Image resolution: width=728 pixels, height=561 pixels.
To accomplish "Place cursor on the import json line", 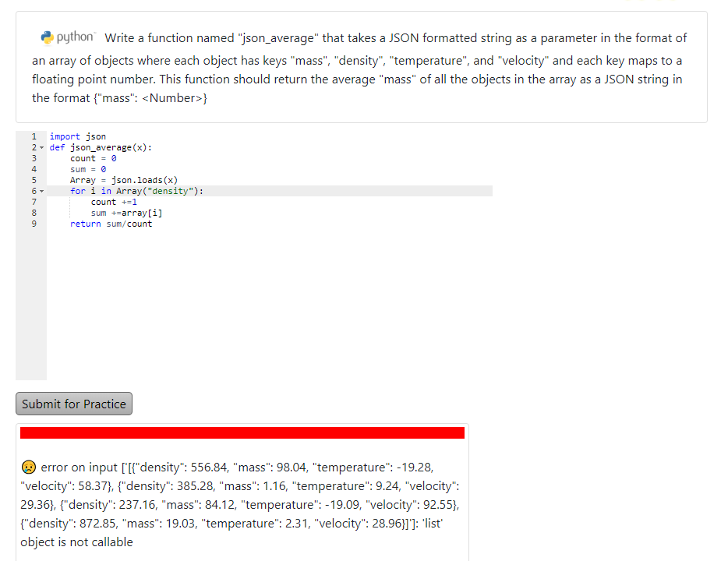I will tap(78, 136).
